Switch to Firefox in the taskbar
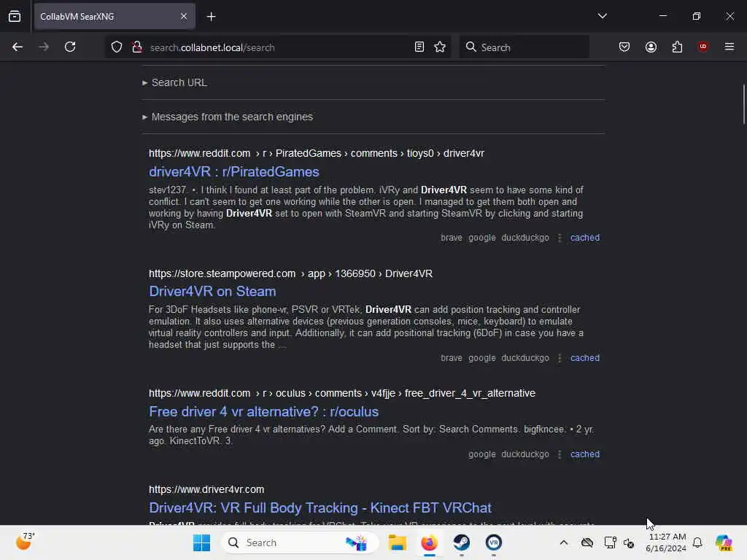The width and height of the screenshot is (747, 560). coord(429,542)
